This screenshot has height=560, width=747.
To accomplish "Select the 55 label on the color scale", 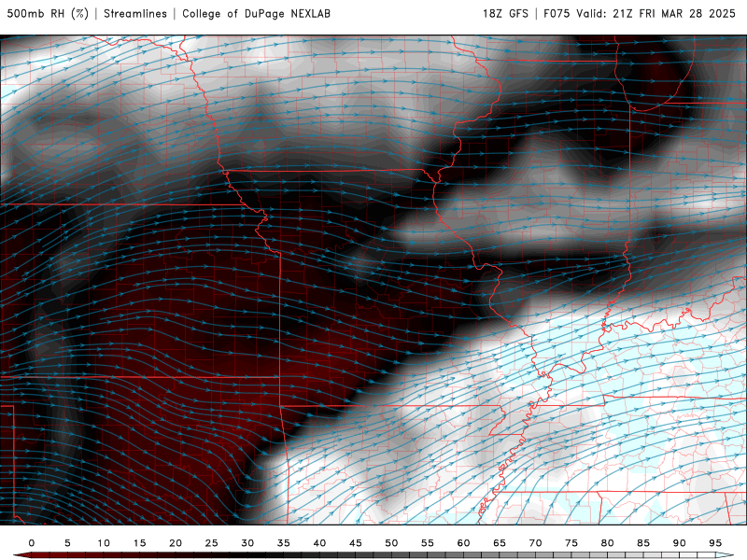I will coord(428,543).
